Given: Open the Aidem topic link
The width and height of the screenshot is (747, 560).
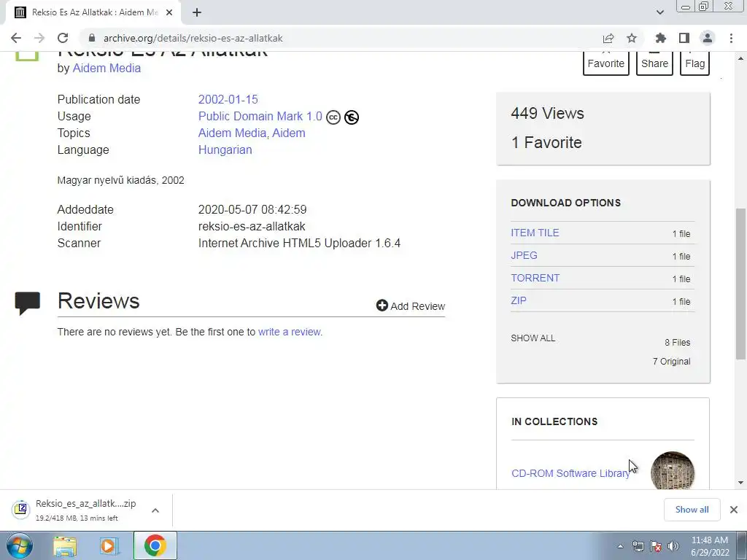Looking at the screenshot, I should click(289, 133).
